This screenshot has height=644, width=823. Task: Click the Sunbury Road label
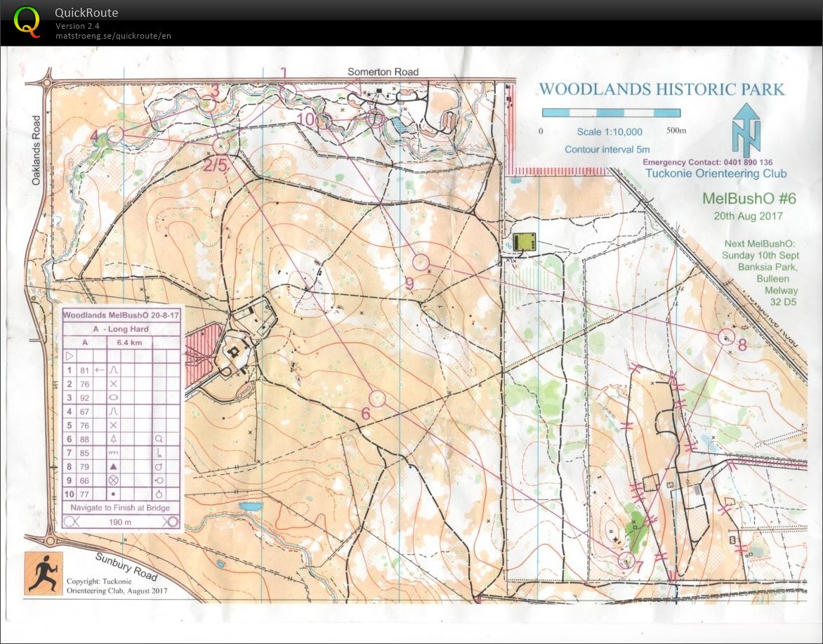pyautogui.click(x=126, y=566)
